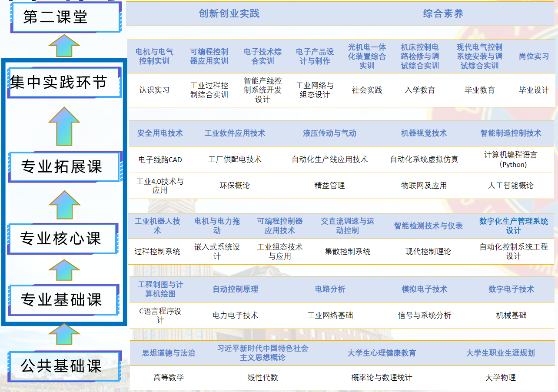Select 电子线路CAD course
The height and width of the screenshot is (392, 558).
tap(160, 159)
